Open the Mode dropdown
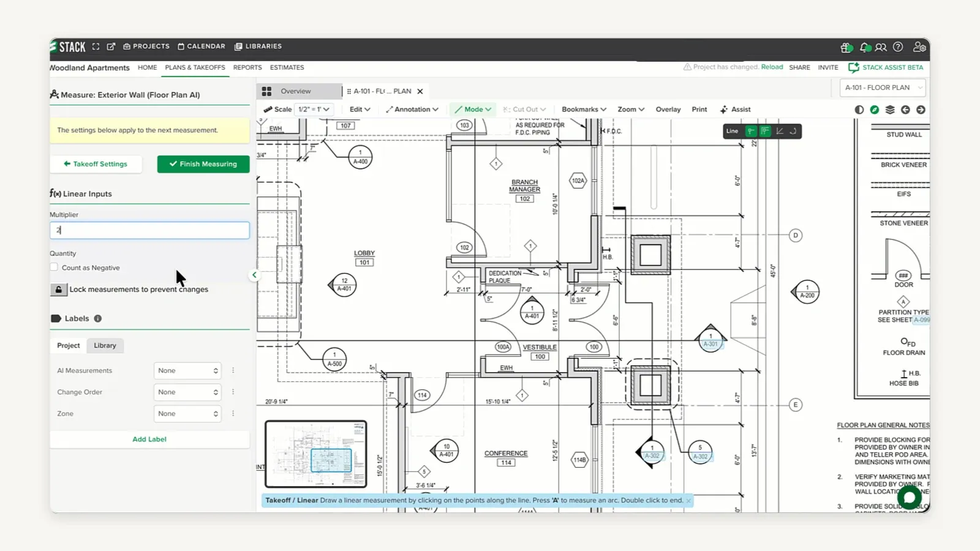 [473, 110]
